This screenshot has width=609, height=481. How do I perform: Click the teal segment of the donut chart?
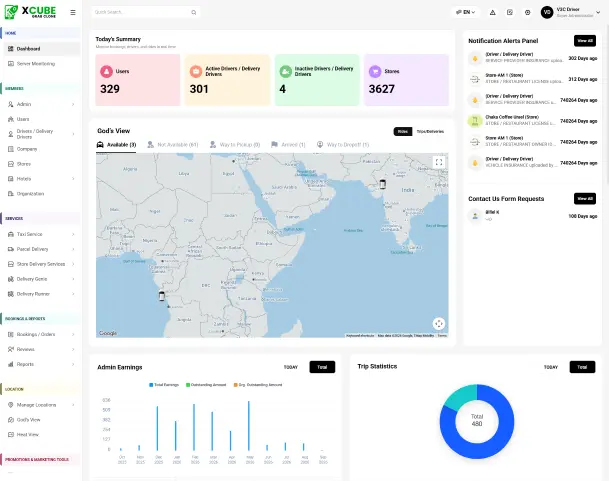462,397
